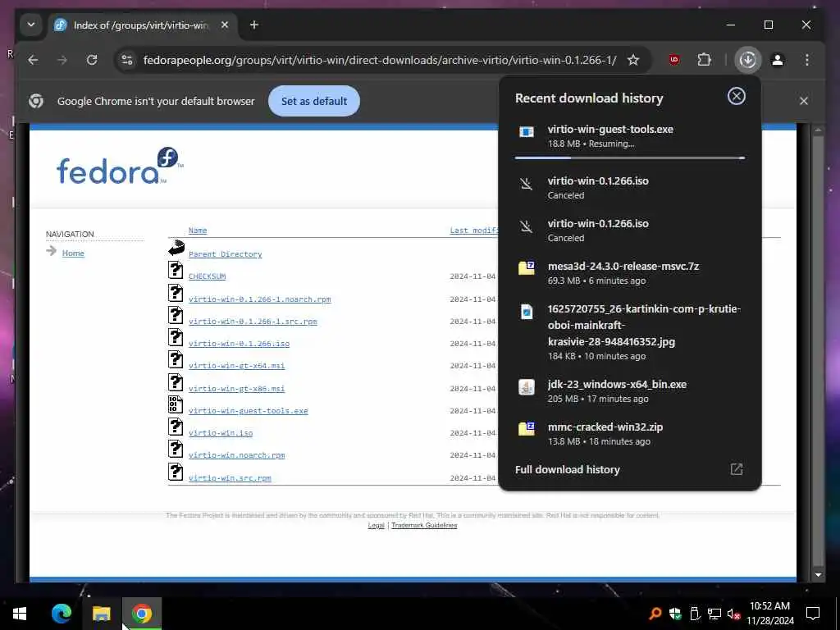Screen dimensions: 840x630
Task: Click the network connection tray icon
Action: [x=714, y=614]
